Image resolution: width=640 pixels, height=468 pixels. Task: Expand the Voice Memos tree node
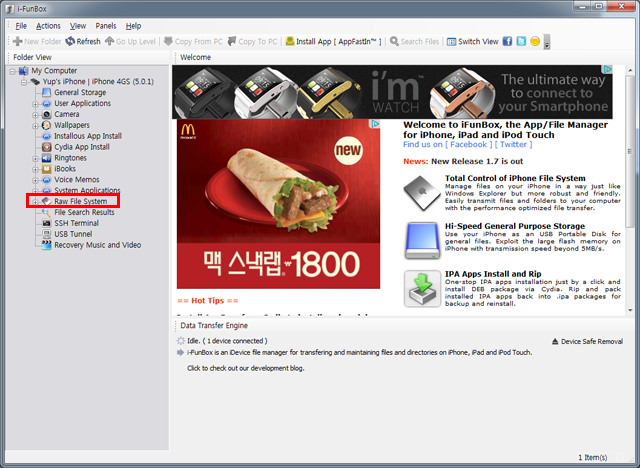click(x=36, y=180)
